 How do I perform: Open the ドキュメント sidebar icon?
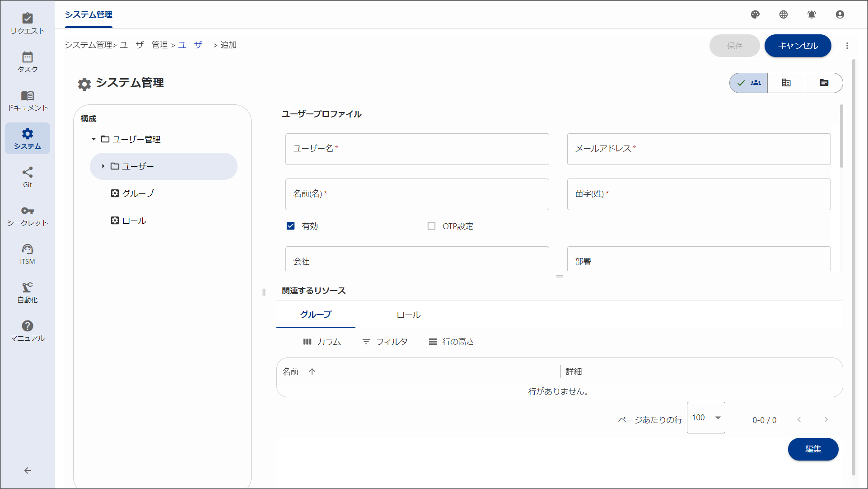[x=28, y=95]
